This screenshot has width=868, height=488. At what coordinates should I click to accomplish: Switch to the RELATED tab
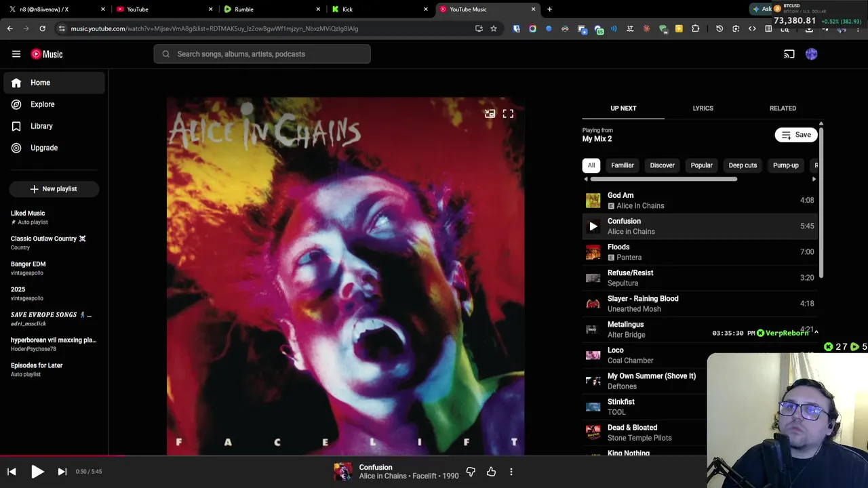point(783,108)
